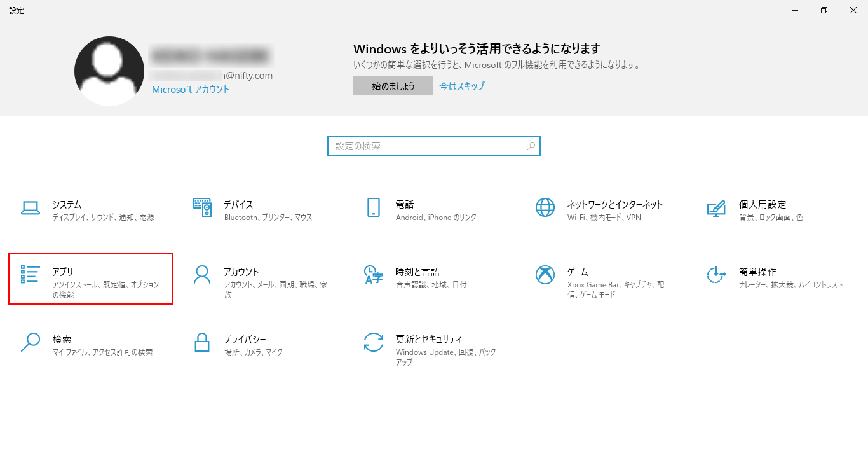The image size is (868, 463).
Task: Focus the 設定の検索 search field
Action: (x=434, y=146)
